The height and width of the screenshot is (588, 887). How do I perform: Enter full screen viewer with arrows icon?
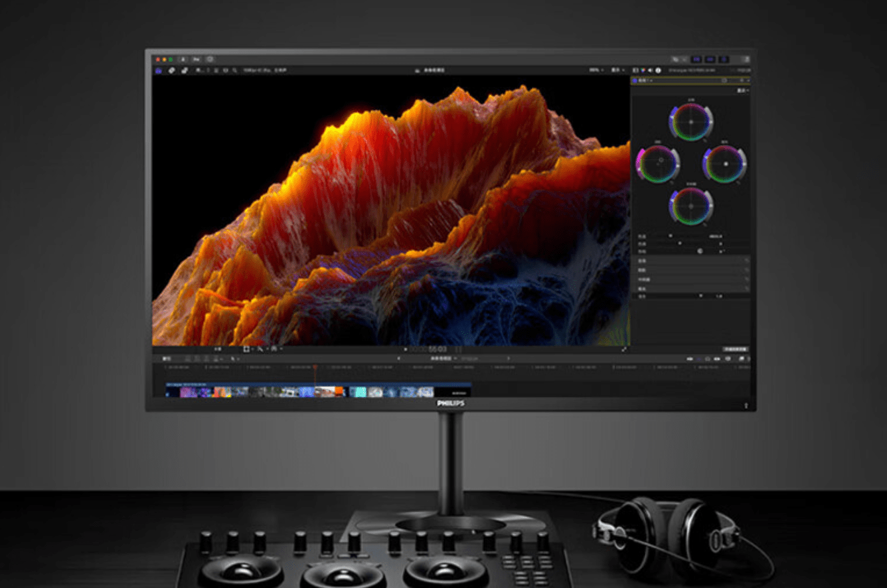(623, 348)
